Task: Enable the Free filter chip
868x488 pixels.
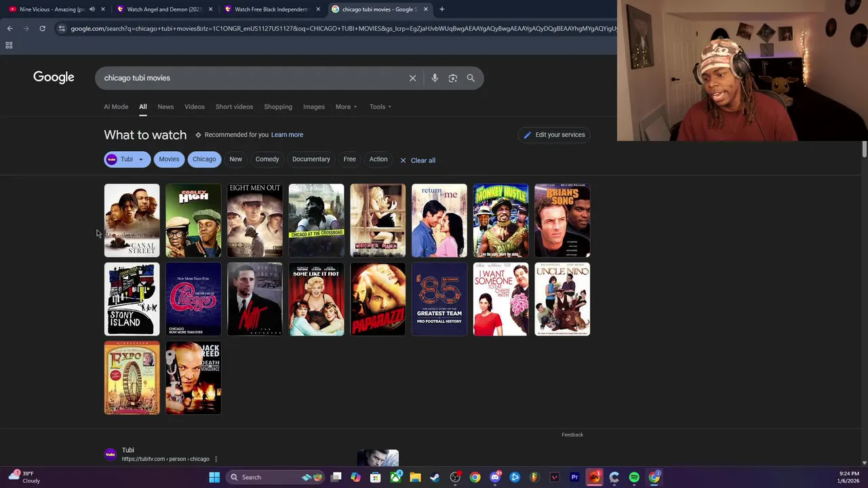Action: click(349, 159)
